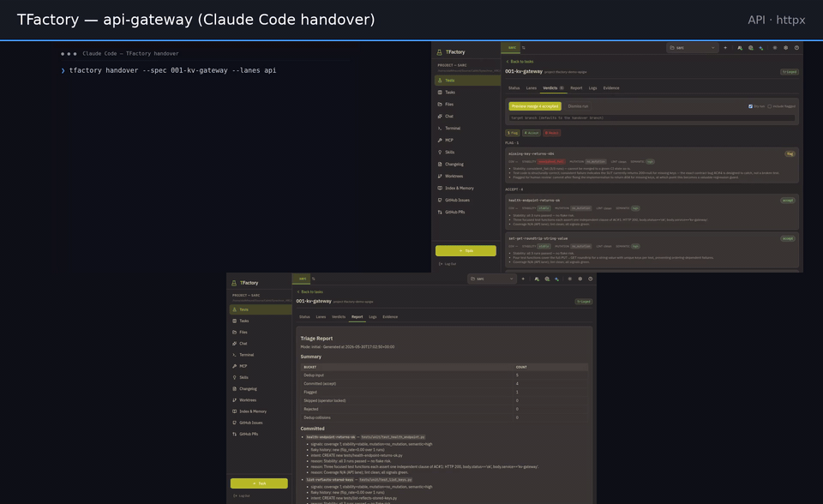This screenshot has height=504, width=823.
Task: Switch to Evidence tab in Verdicts window
Action: click(x=611, y=88)
